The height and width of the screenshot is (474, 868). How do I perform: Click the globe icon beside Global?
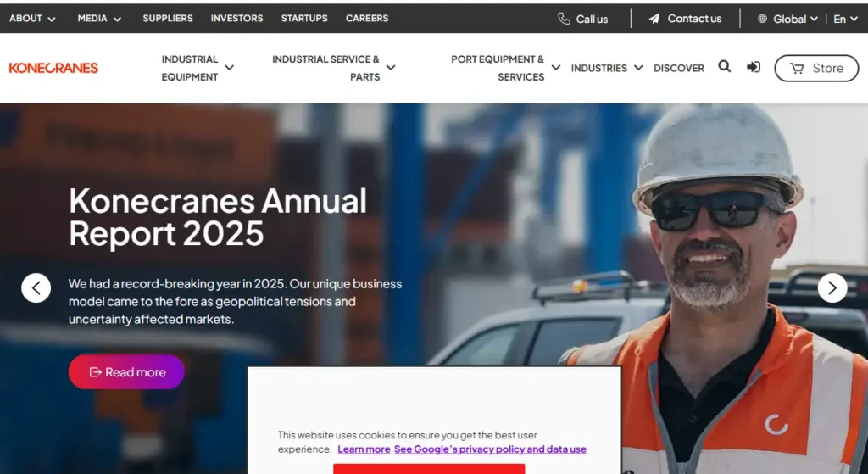point(762,19)
